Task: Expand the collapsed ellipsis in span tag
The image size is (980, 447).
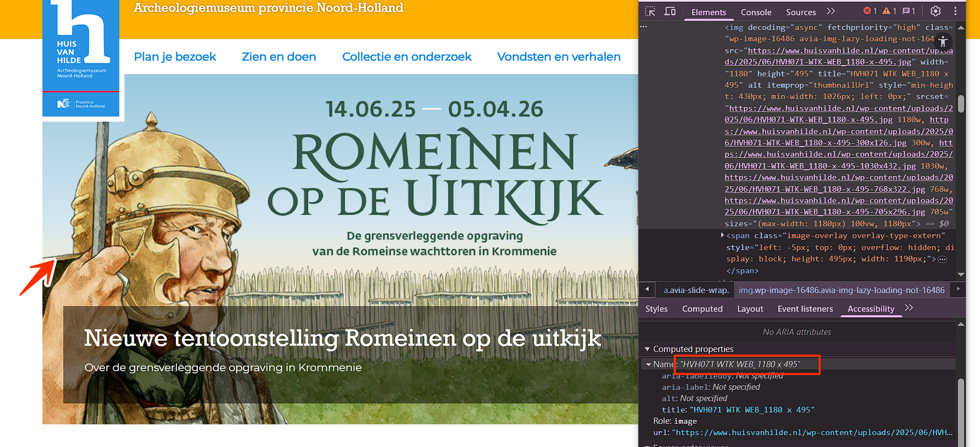Action: 942,259
